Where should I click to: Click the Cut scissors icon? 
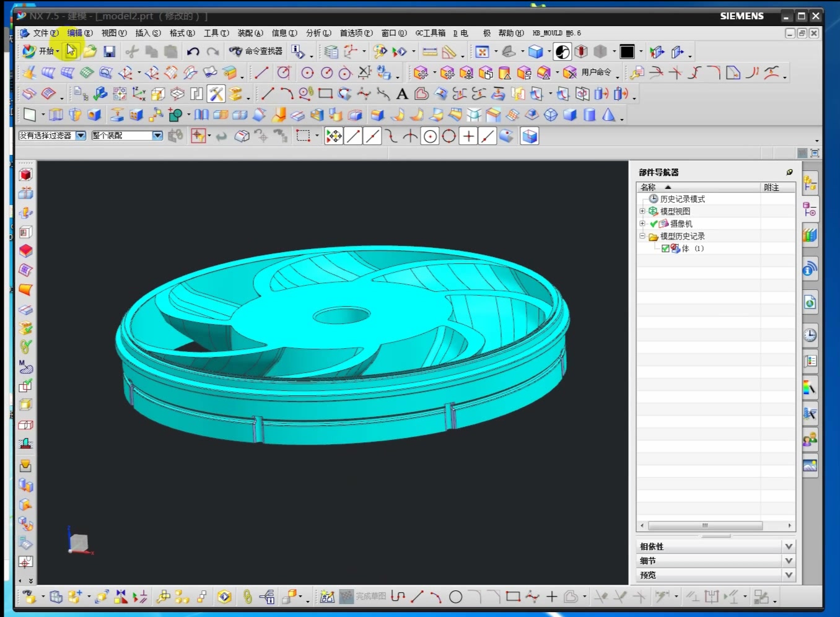[x=132, y=51]
